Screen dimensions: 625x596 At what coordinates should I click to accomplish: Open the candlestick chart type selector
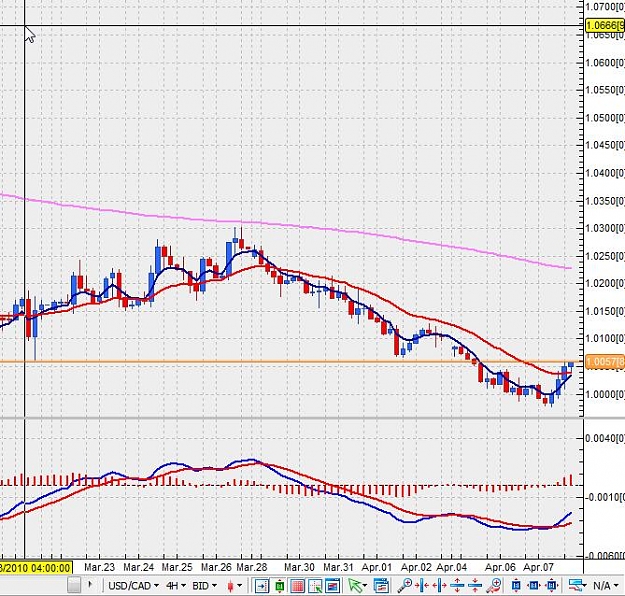[230, 586]
